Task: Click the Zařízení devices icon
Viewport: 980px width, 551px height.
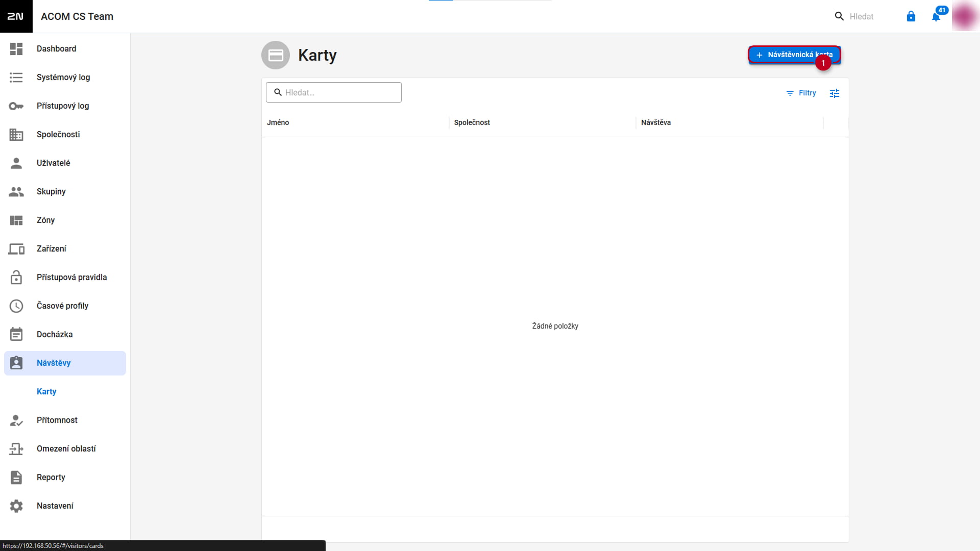Action: click(16, 249)
